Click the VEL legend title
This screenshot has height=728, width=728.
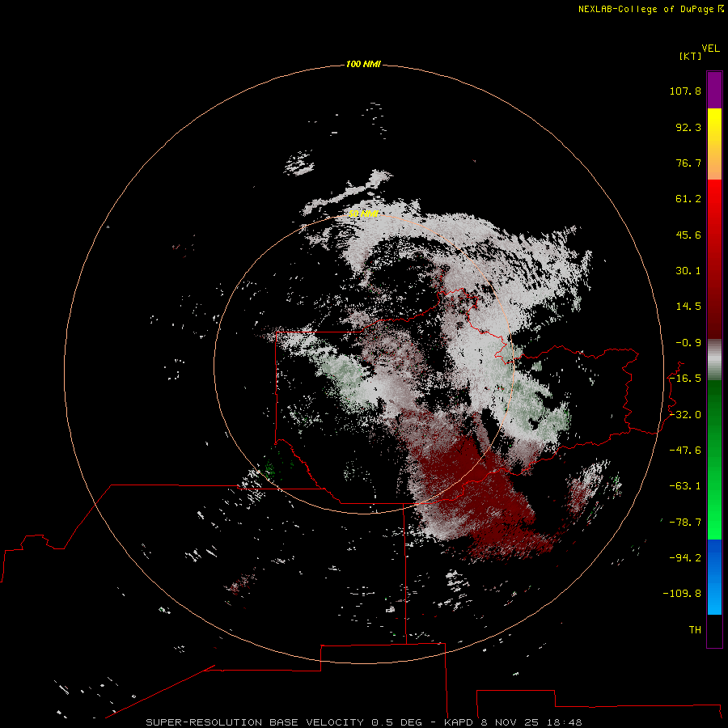710,49
